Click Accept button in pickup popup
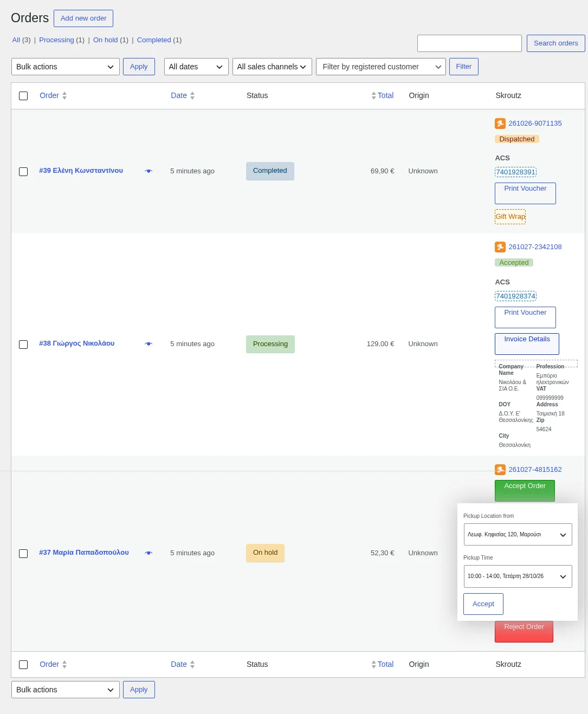The width and height of the screenshot is (588, 714). (483, 604)
